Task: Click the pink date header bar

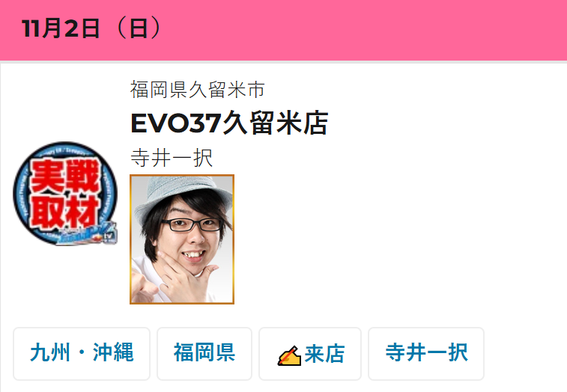Action: pos(283,30)
